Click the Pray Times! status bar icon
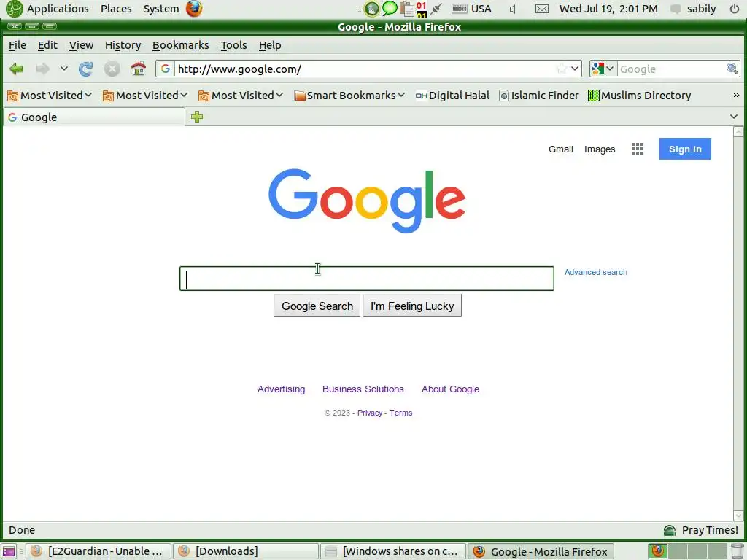 (670, 530)
